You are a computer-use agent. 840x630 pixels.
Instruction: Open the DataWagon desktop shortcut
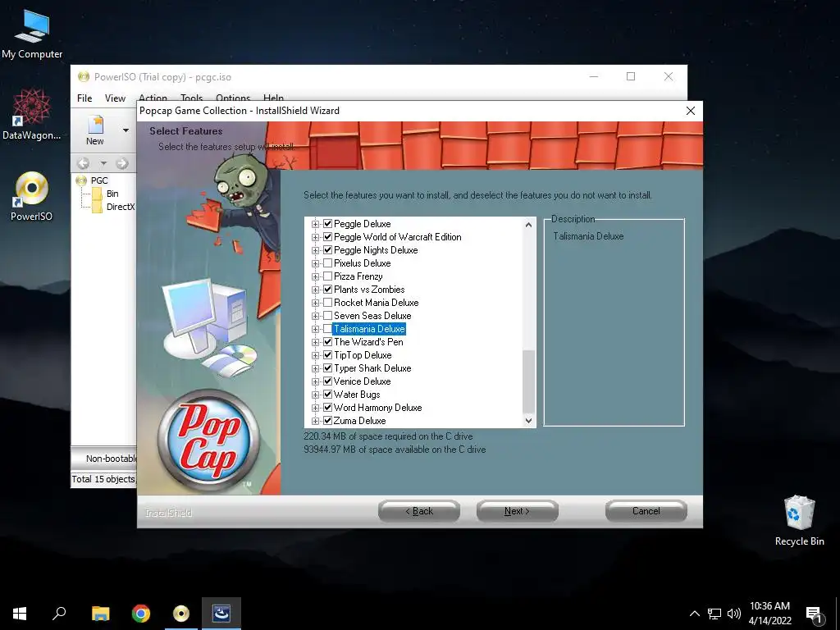[x=31, y=115]
